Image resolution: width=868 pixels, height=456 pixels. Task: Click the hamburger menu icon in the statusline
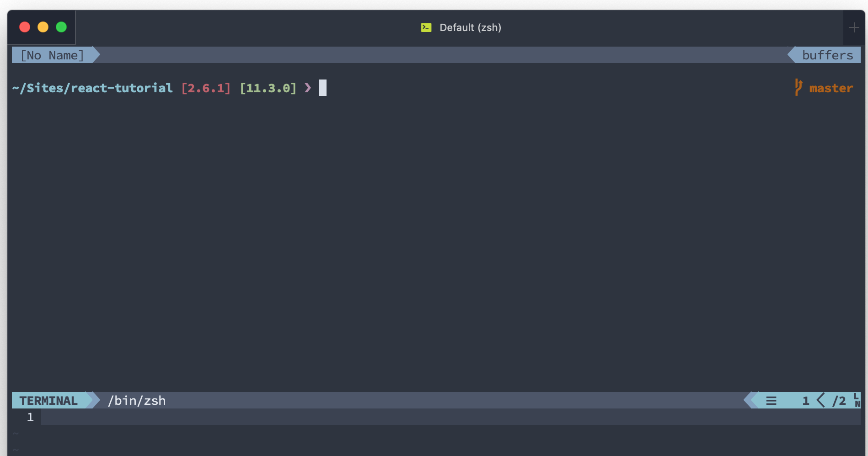(x=771, y=400)
